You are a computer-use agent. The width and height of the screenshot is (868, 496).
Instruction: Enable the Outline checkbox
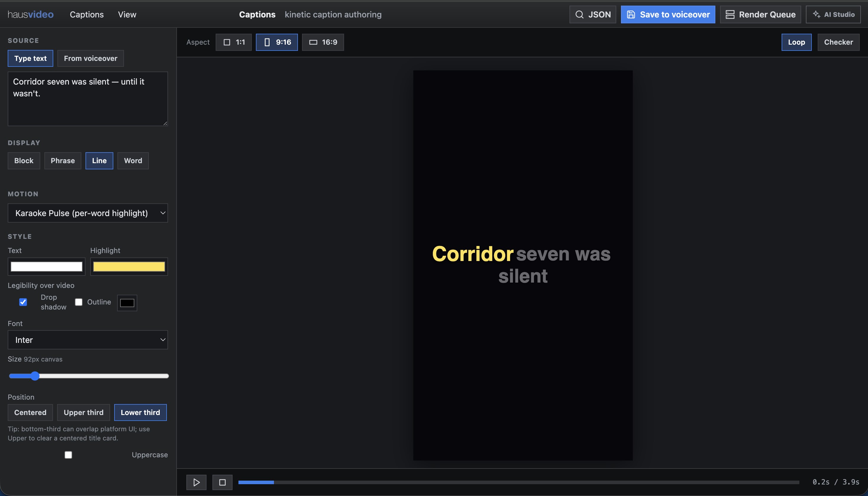[78, 302]
